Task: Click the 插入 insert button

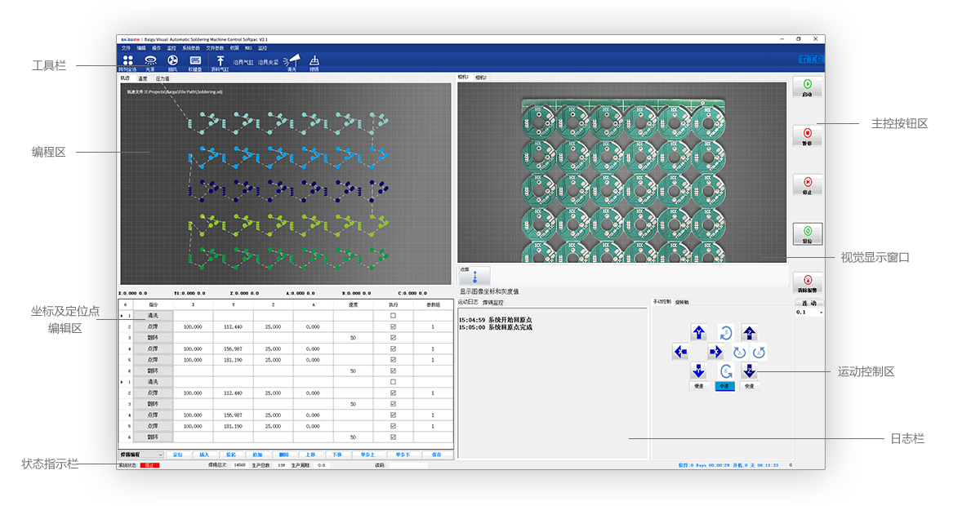Action: point(204,455)
